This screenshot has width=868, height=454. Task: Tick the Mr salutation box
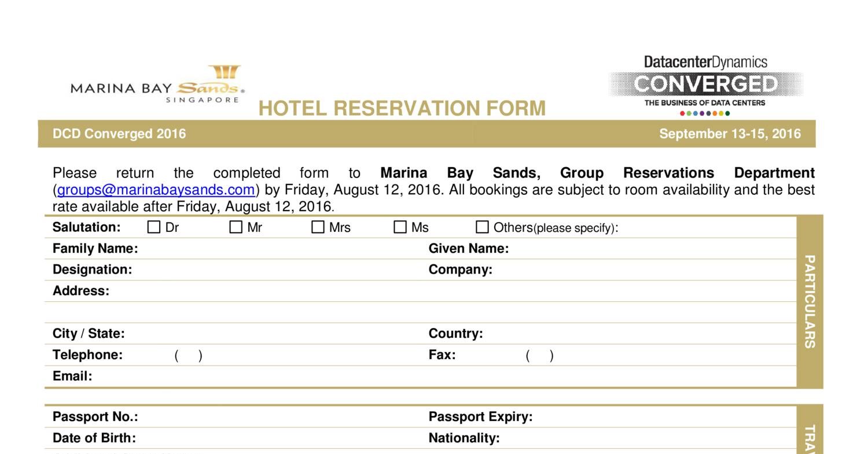point(236,227)
